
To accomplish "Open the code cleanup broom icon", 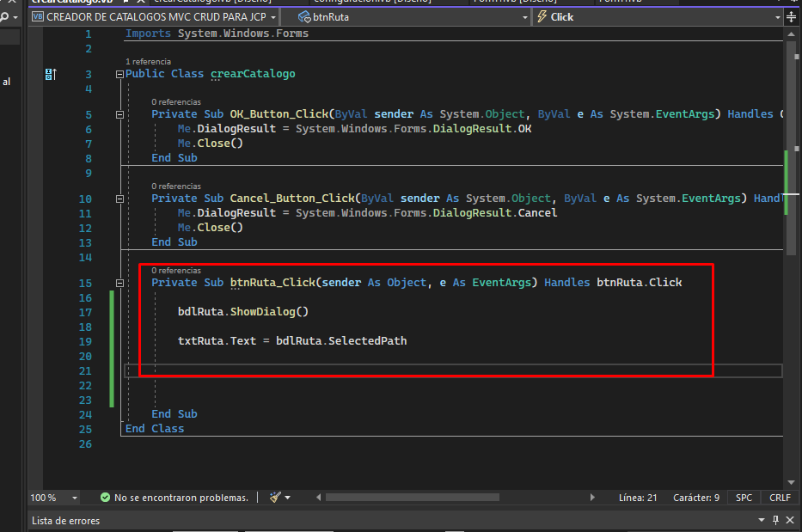I will click(x=275, y=498).
